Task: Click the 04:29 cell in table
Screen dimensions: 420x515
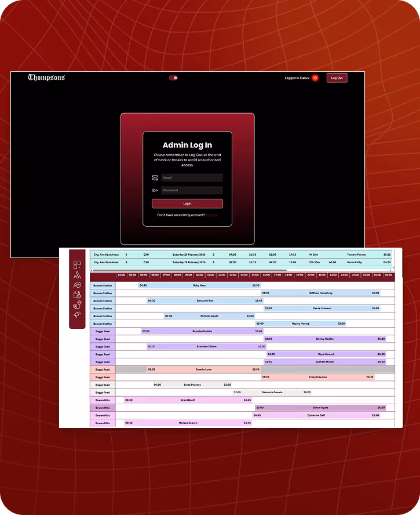Action: coord(387,262)
